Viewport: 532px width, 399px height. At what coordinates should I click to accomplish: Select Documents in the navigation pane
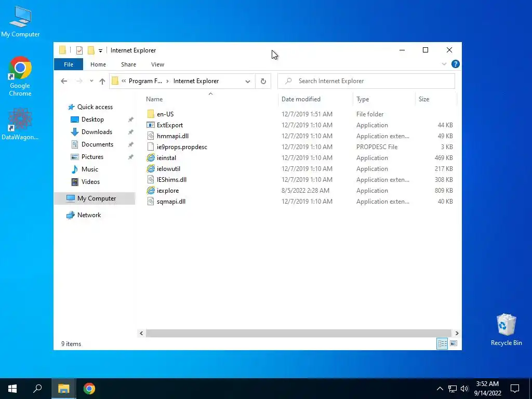[x=92, y=144]
